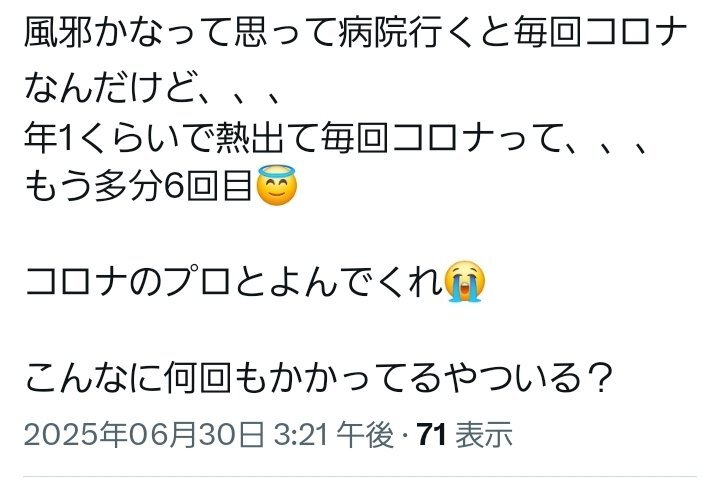Click the word 毎回コロナ in the third line
The image size is (720, 483).
point(425,139)
